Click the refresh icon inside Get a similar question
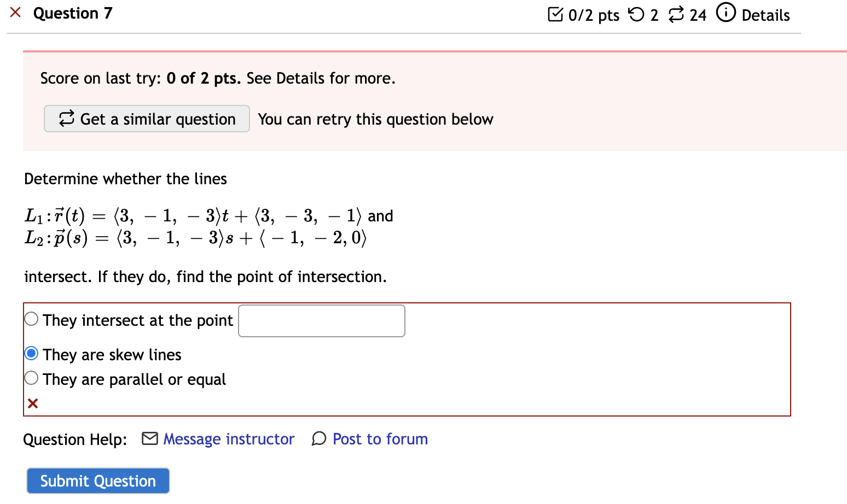The image size is (847, 504). pyautogui.click(x=66, y=119)
